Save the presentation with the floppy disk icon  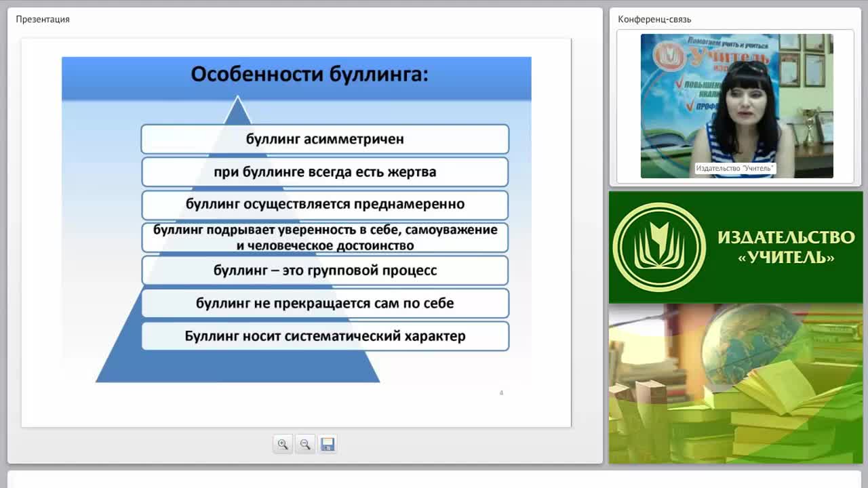click(x=328, y=444)
